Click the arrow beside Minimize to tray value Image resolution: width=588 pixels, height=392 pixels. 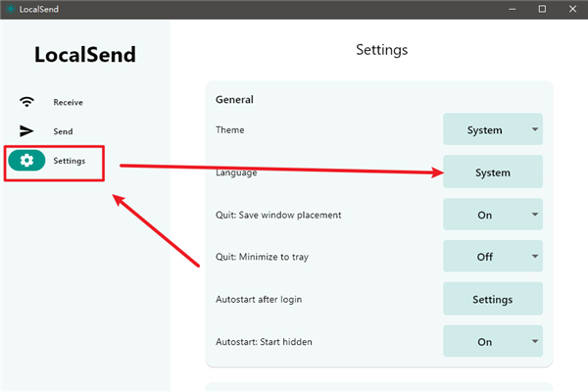[x=534, y=257]
